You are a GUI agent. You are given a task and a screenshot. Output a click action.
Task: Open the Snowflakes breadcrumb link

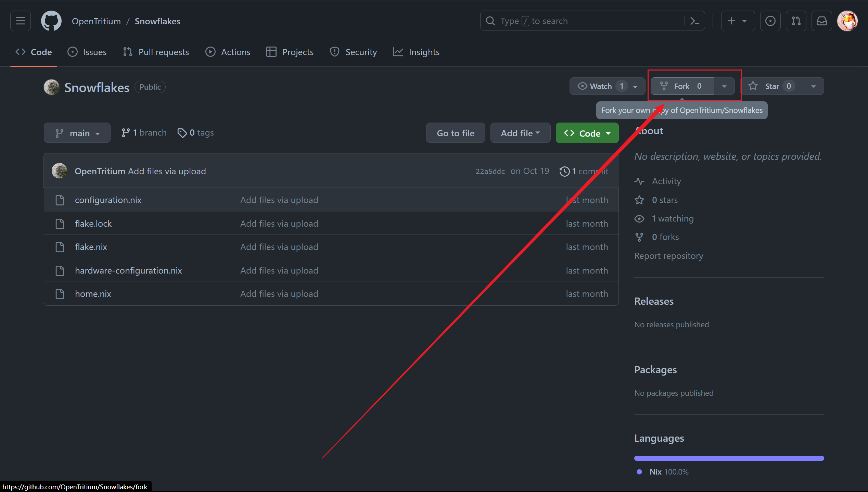point(157,21)
